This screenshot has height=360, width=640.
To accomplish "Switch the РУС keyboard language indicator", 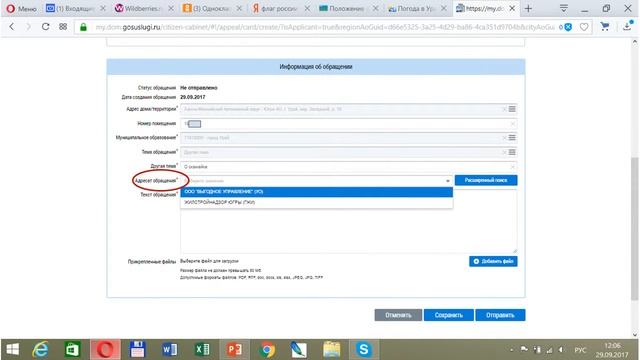I will 580,350.
